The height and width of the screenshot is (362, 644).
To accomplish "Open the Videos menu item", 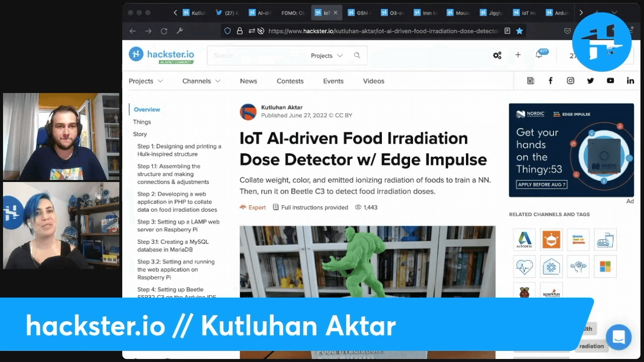I will [x=373, y=81].
